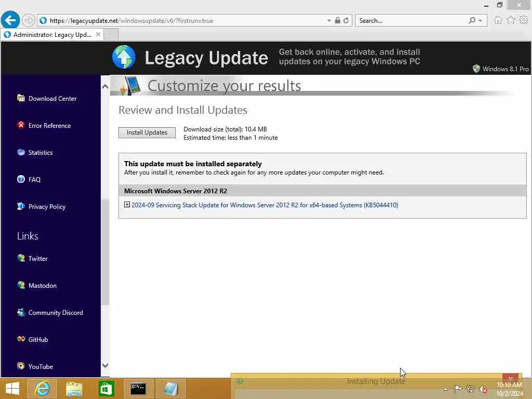532x399 pixels.
Task: Open the Error Reference link
Action: (x=49, y=126)
